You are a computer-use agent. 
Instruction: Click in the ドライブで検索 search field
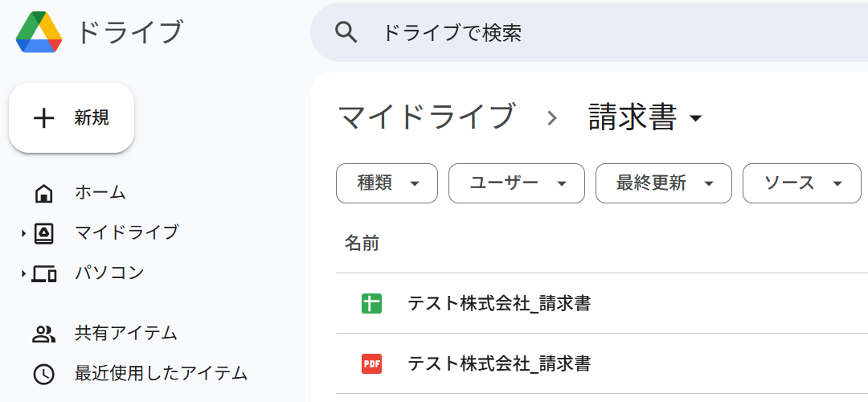point(563,32)
